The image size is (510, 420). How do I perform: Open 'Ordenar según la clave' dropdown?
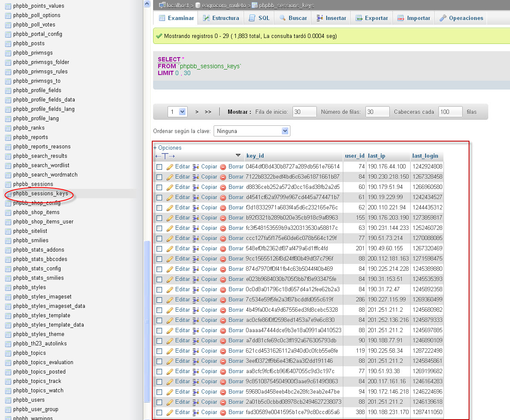coord(252,131)
